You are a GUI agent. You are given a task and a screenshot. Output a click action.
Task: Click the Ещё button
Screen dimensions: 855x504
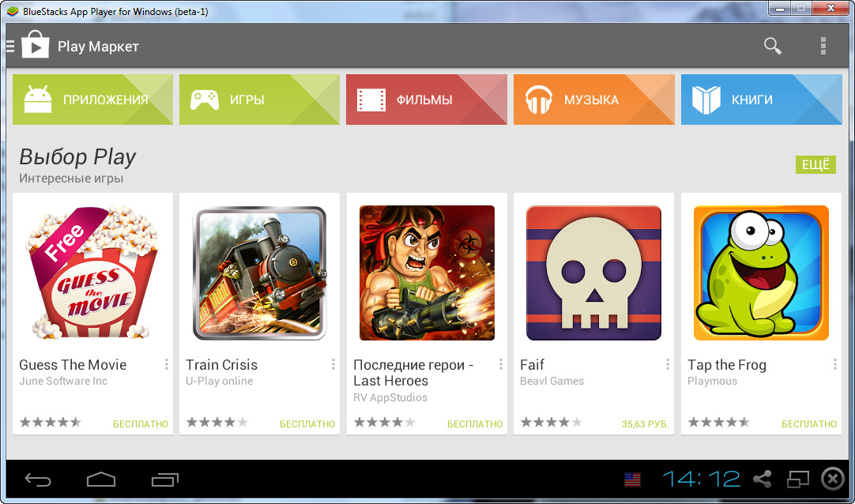[x=815, y=164]
